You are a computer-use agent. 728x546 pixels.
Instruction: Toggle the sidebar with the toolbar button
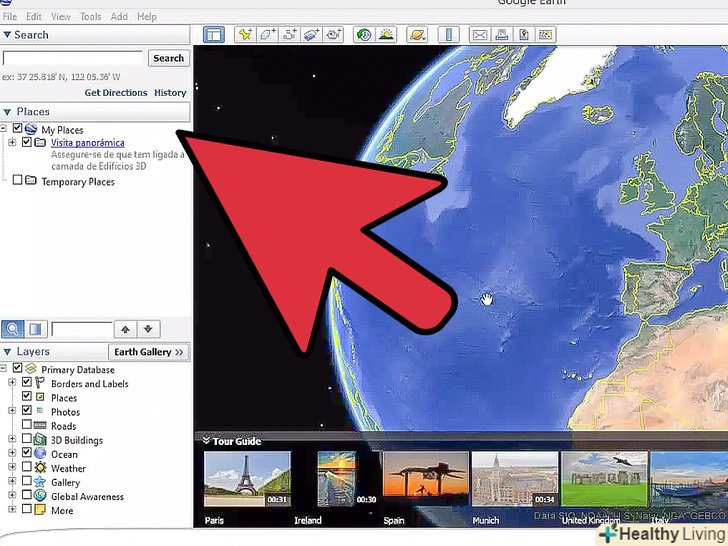[x=214, y=35]
